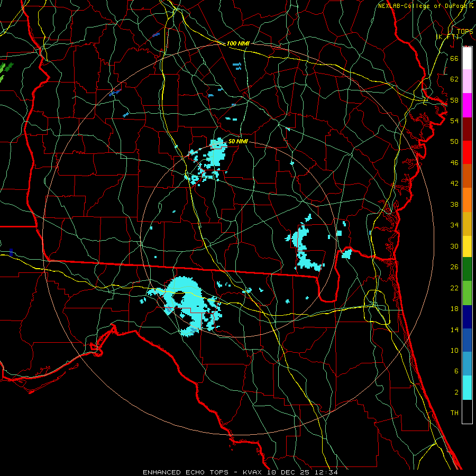This screenshot has height=476, width=476.
Task: Select the light blue legend swatch
Action: [467, 364]
